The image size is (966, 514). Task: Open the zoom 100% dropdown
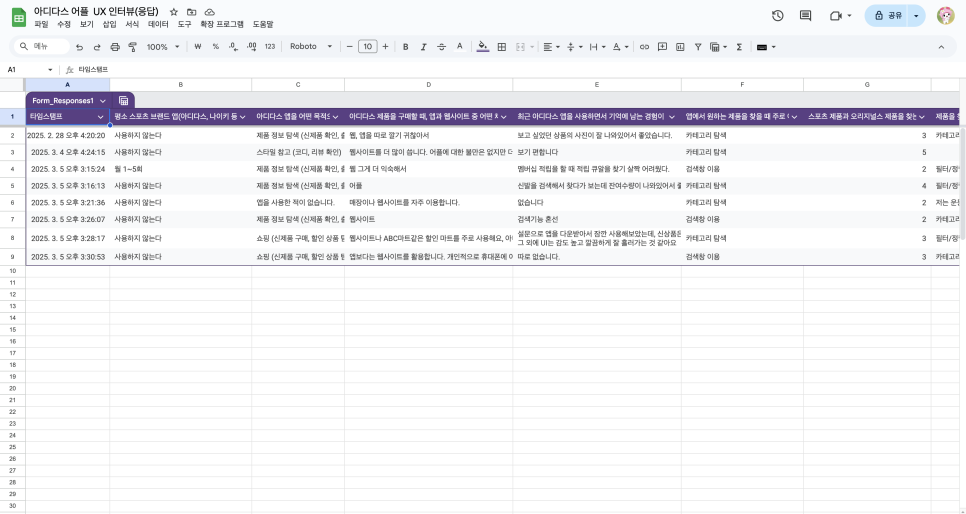(x=163, y=47)
